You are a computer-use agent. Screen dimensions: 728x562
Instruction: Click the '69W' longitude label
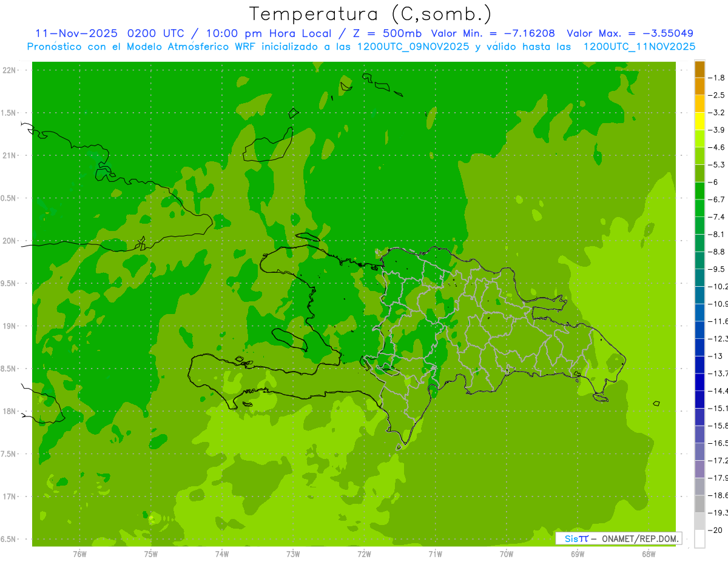point(578,554)
